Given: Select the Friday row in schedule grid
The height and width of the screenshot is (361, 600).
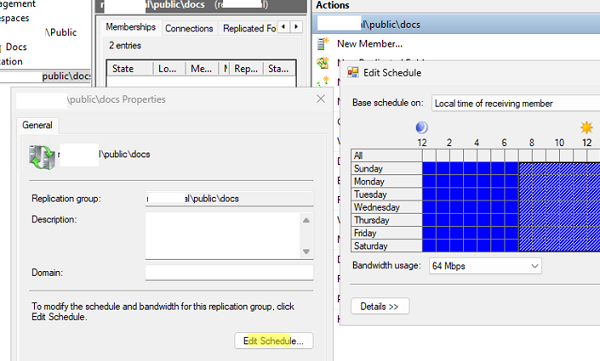Looking at the screenshot, I should click(386, 233).
